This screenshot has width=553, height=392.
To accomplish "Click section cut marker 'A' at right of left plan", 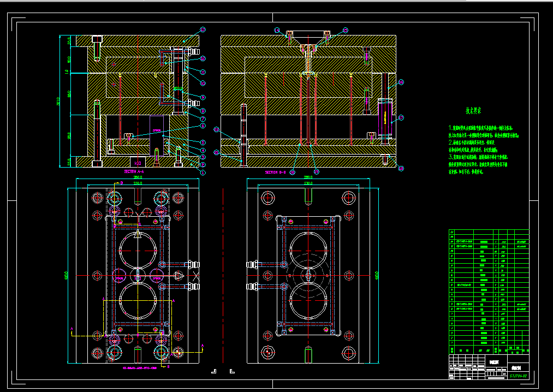I will [x=202, y=346].
